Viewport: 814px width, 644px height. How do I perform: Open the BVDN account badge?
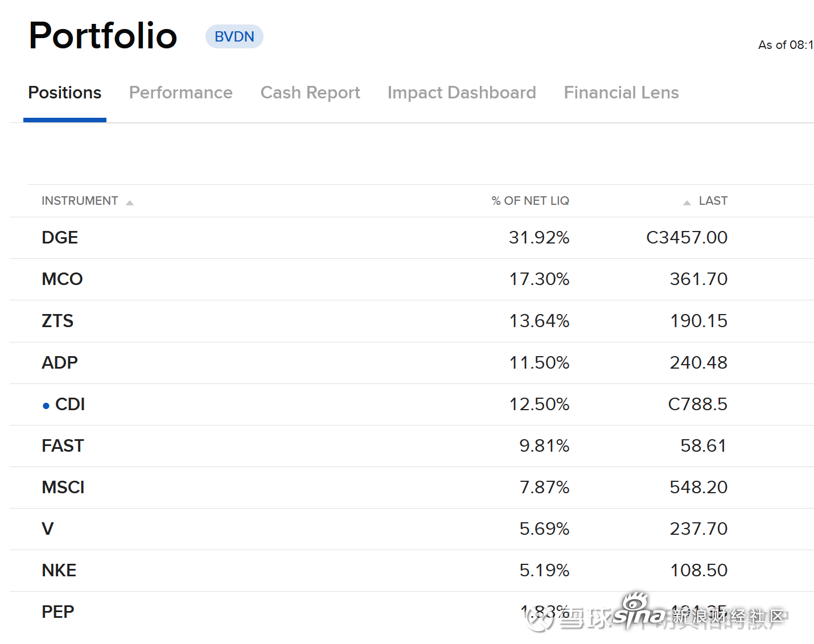tap(234, 36)
